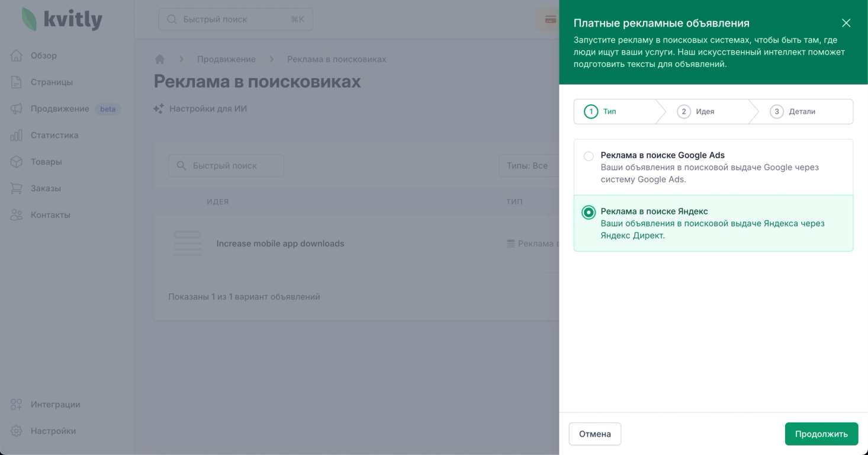Open Интеграции in the sidebar
Screen dimensions: 868x455
[x=55, y=405]
